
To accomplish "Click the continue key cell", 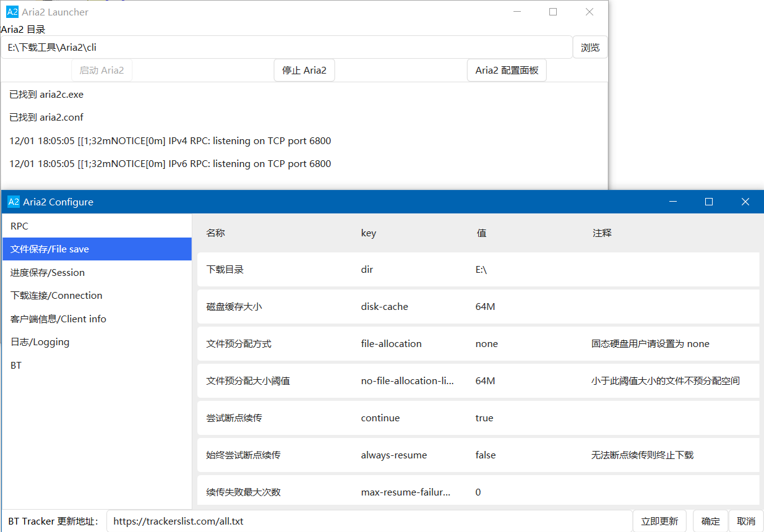I will point(380,418).
